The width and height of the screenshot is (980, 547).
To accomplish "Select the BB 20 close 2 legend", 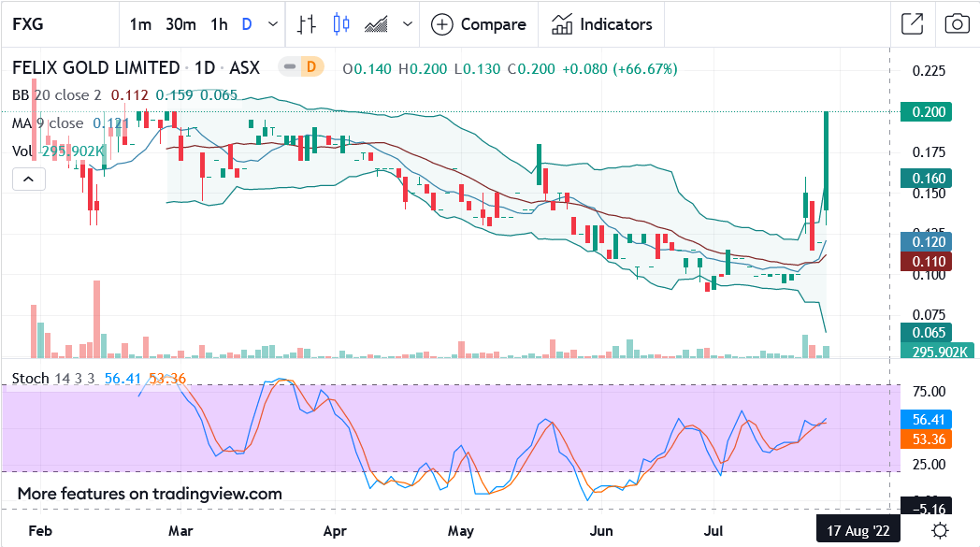I will coord(57,95).
